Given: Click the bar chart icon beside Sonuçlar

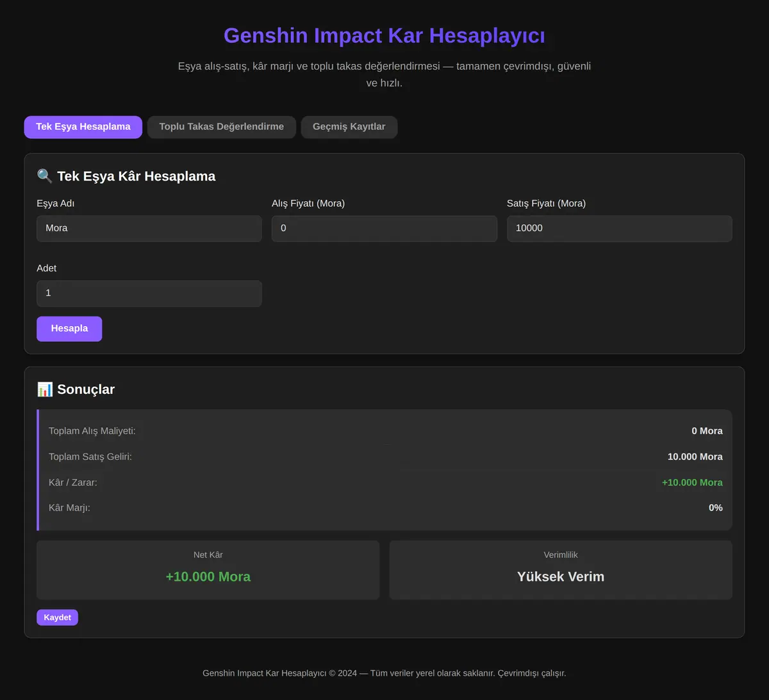Looking at the screenshot, I should tap(45, 389).
